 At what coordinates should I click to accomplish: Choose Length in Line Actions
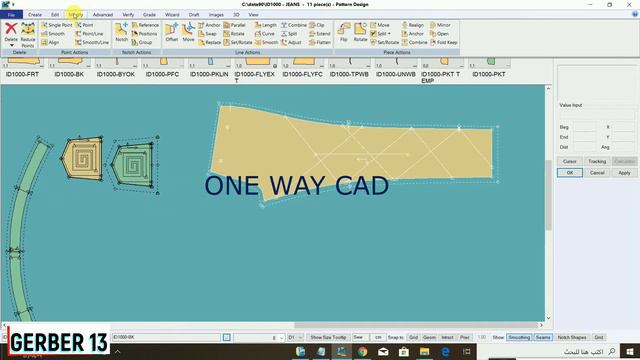[266, 25]
